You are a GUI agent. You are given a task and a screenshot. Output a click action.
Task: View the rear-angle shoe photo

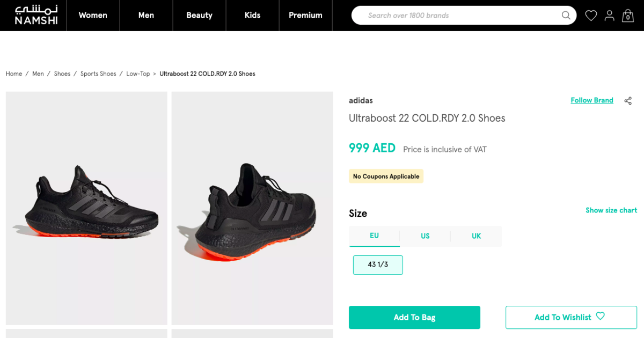[252, 208]
